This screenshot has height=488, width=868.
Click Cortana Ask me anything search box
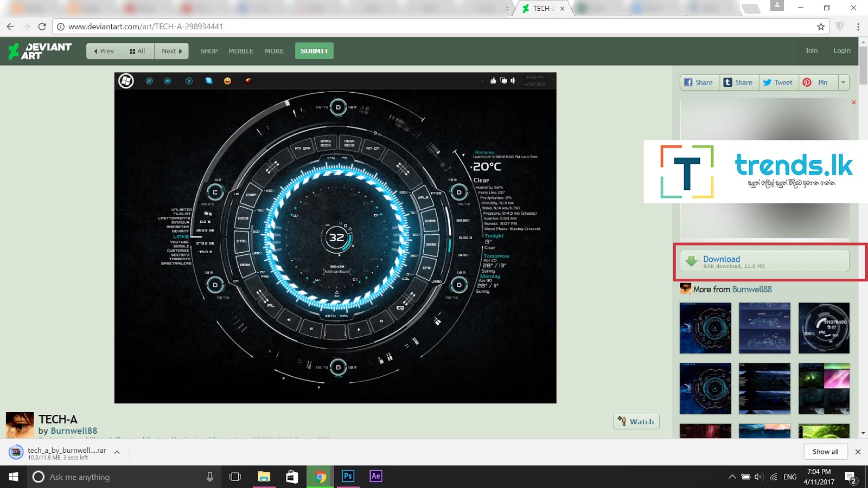[x=125, y=477]
